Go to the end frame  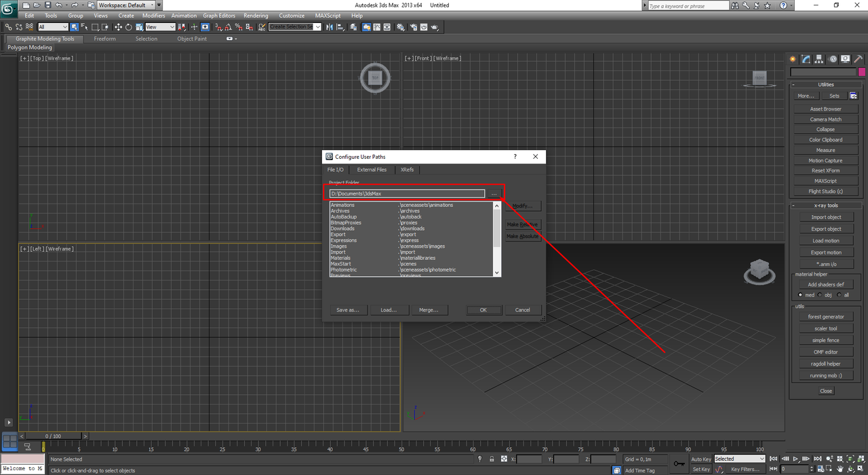click(818, 459)
